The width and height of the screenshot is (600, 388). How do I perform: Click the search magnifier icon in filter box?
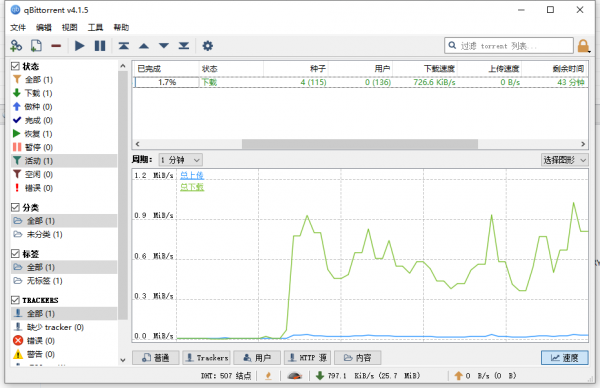(452, 46)
